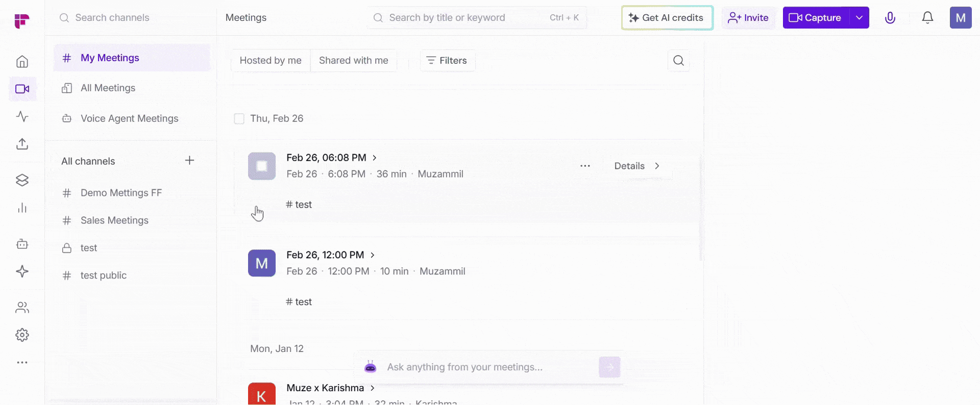Open Details for the 06:08 PM meeting
Image resolution: width=980 pixels, height=405 pixels.
tap(636, 166)
